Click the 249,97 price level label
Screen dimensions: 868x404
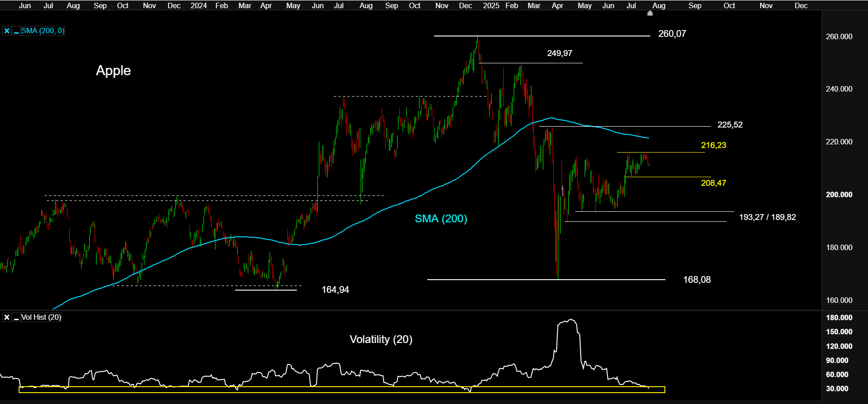click(560, 53)
